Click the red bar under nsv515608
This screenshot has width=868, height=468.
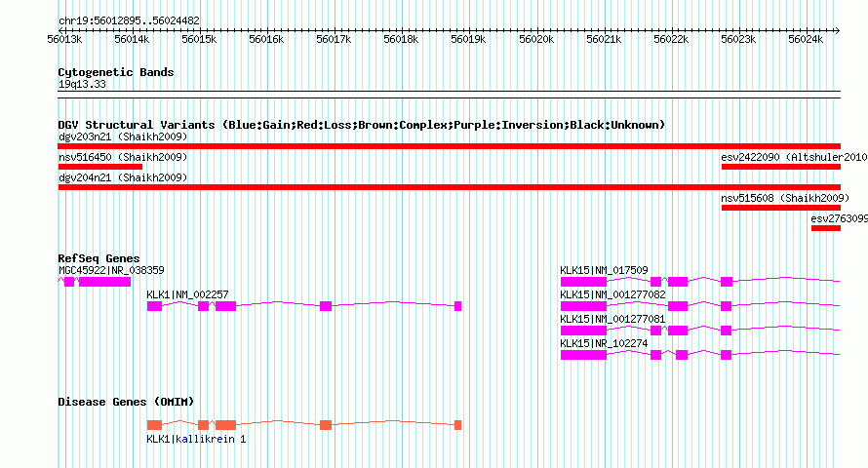tap(780, 208)
